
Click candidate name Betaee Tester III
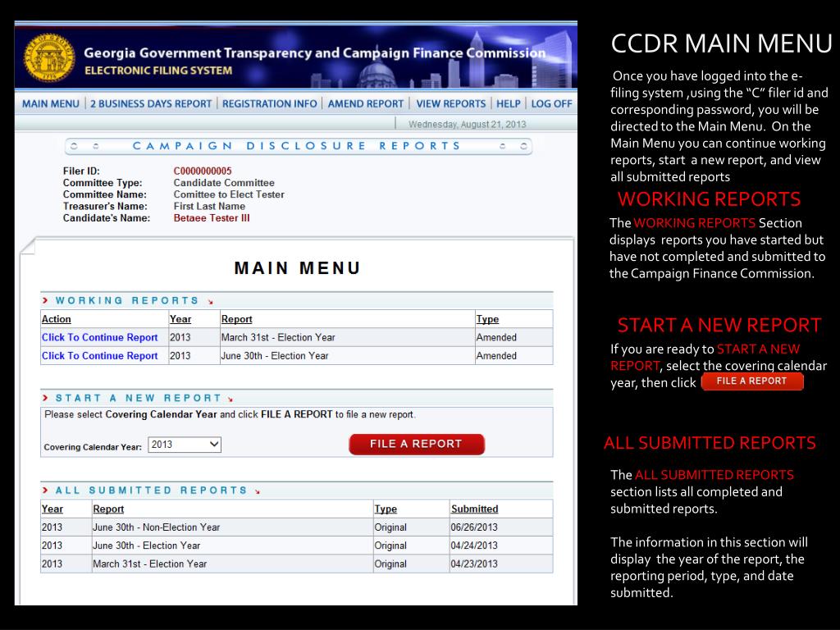point(212,218)
